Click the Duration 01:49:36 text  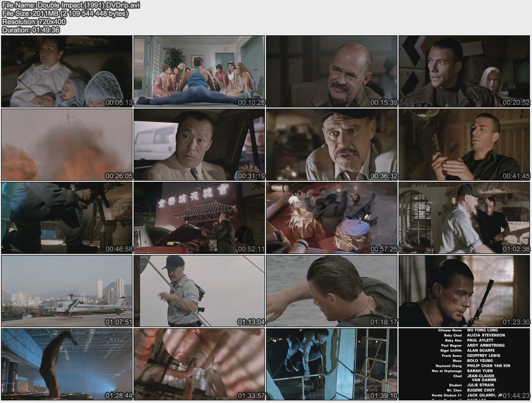[x=31, y=30]
